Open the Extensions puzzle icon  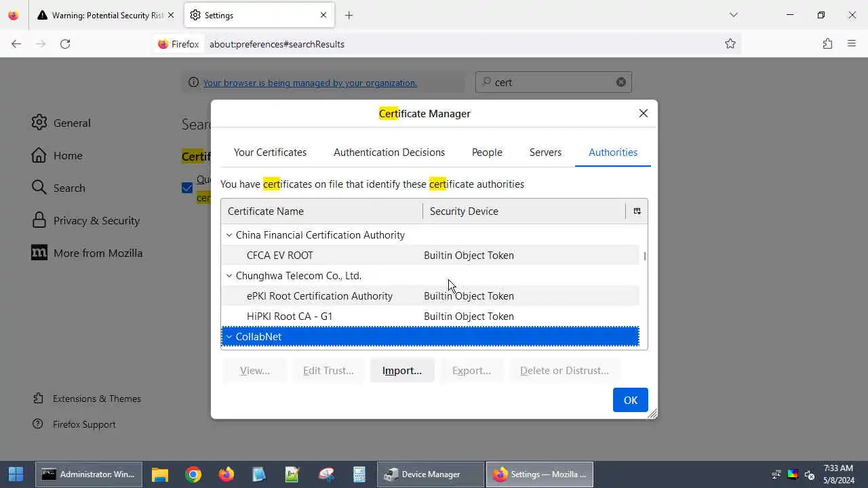click(827, 44)
